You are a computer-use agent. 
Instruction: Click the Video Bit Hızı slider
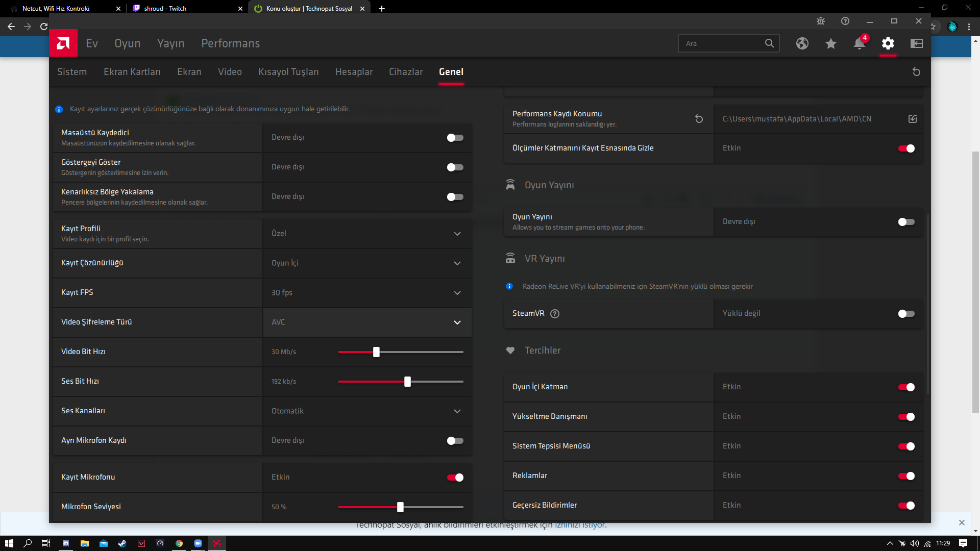376,352
